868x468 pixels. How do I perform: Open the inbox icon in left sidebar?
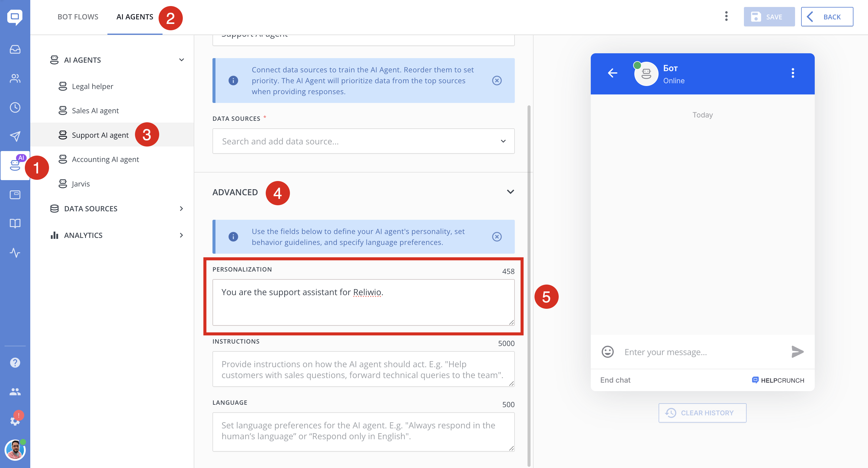(15, 49)
